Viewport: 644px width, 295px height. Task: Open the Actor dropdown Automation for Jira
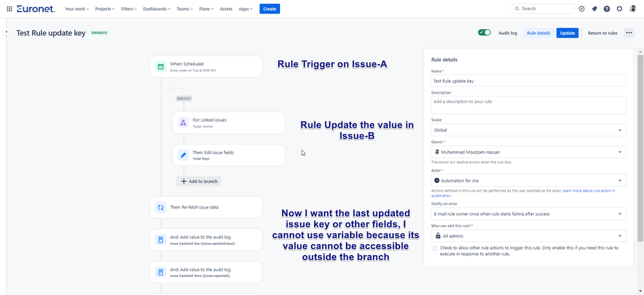click(x=528, y=180)
